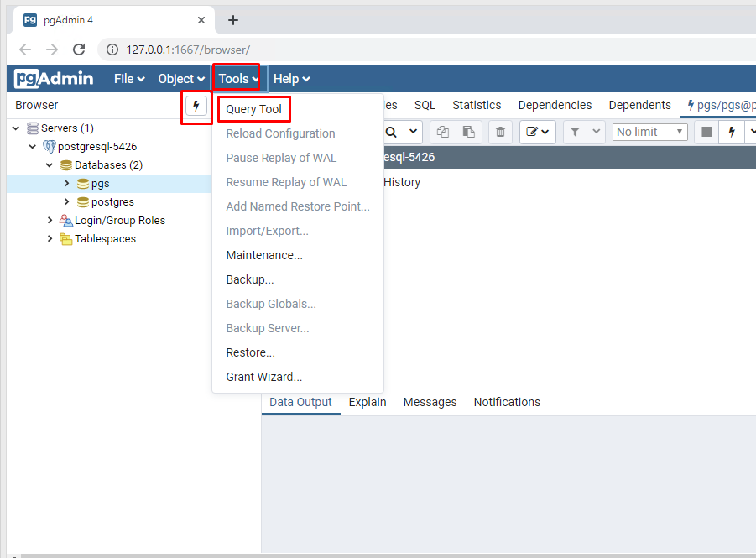Open the Statistics tab
Viewport: 756px width, 558px height.
point(477,105)
